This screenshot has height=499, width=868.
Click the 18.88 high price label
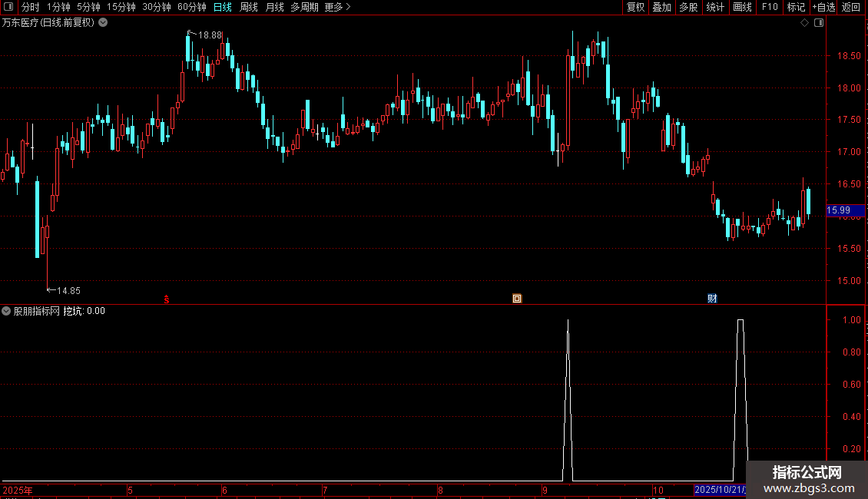pyautogui.click(x=210, y=35)
